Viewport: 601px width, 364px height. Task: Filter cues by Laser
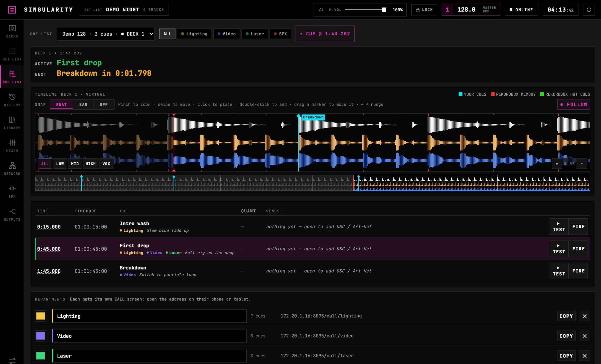tap(255, 34)
